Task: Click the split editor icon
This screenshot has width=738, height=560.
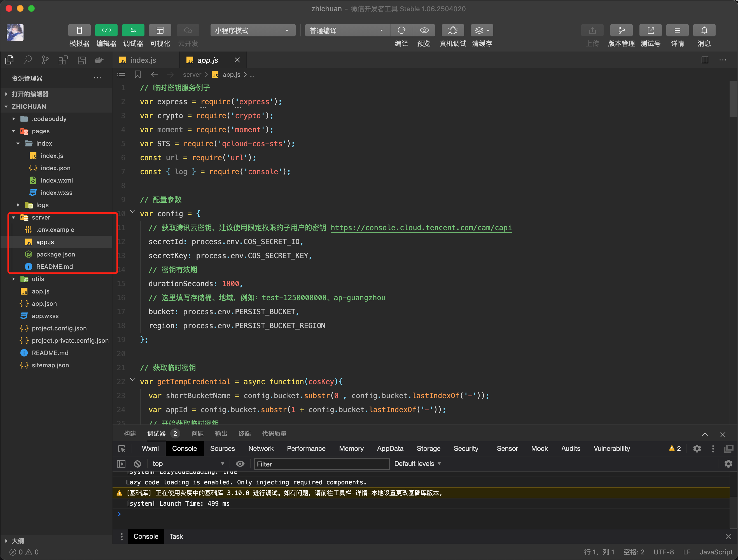Action: [705, 60]
